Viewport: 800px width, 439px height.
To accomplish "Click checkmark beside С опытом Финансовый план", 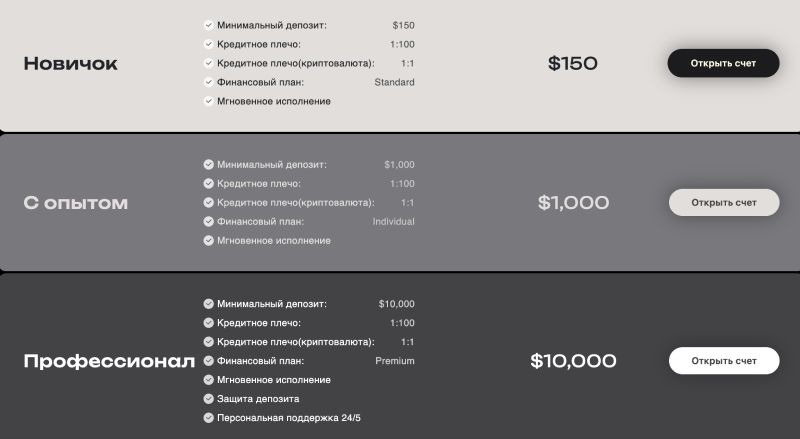I will point(208,221).
